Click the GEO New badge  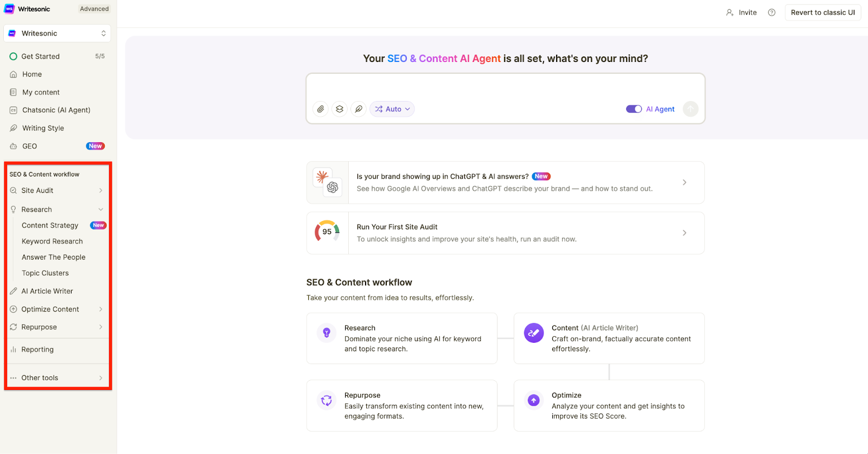pos(95,146)
